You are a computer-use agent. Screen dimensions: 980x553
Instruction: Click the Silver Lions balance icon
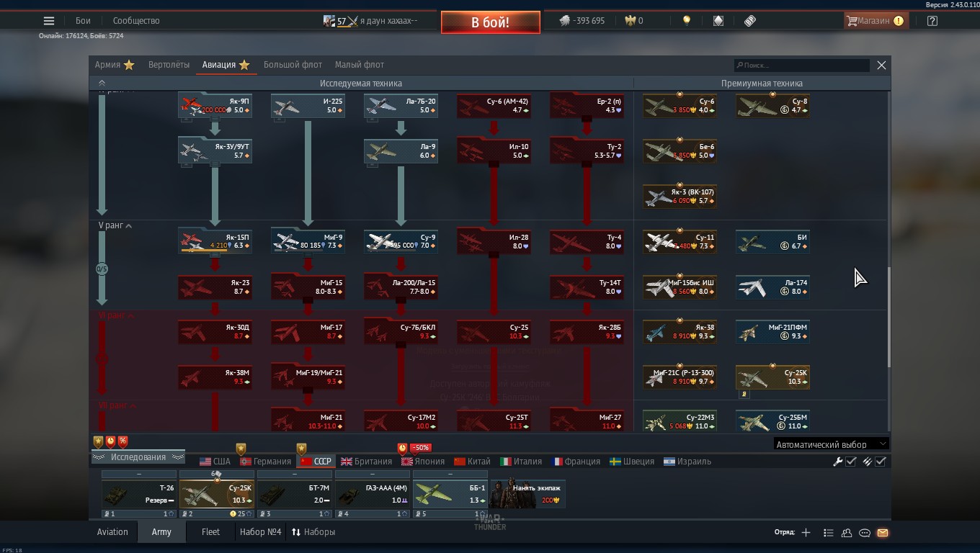click(565, 21)
